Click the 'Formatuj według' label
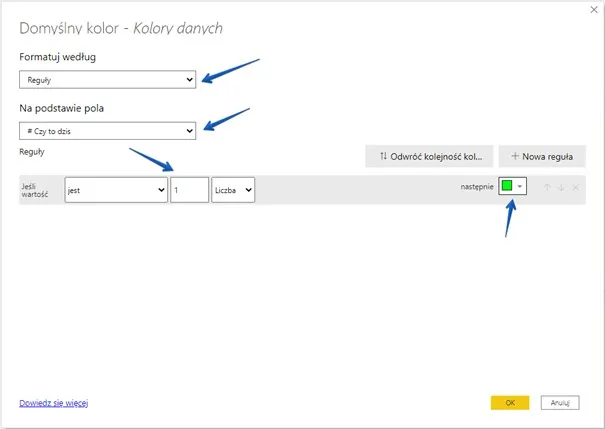 click(58, 56)
